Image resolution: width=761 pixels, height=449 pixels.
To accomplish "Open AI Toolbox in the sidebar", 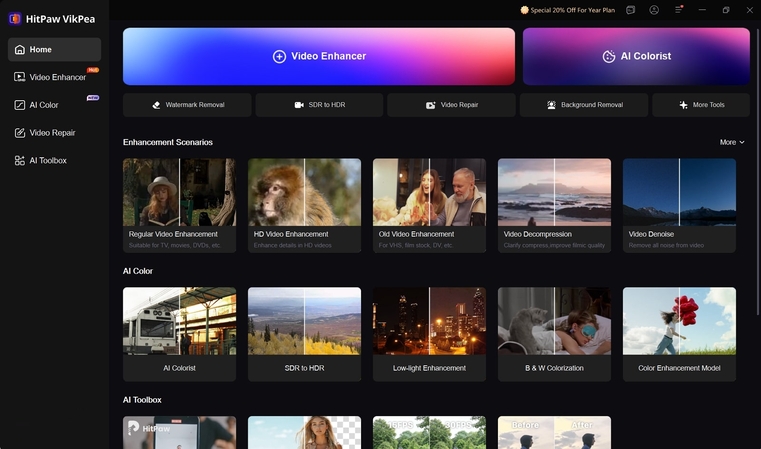I will point(54,160).
